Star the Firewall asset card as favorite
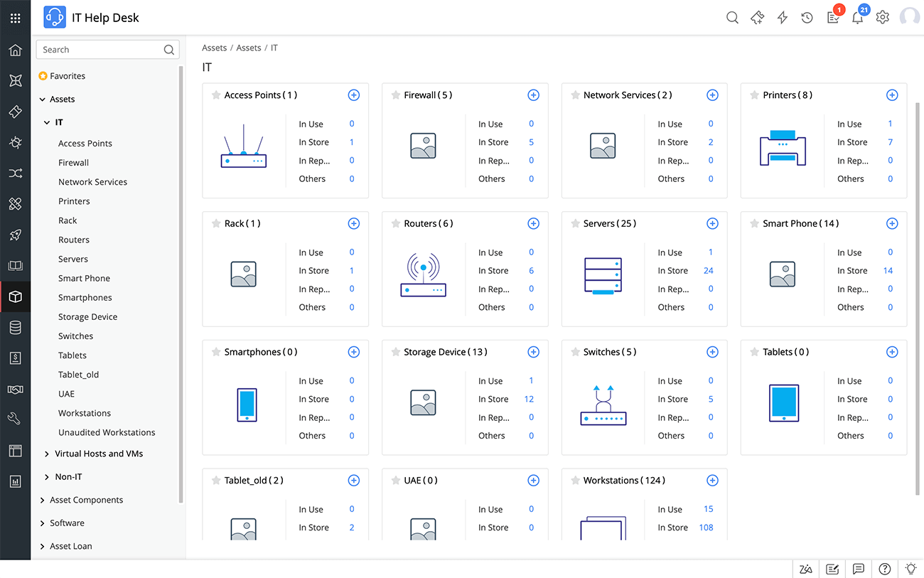924x578 pixels. click(395, 95)
